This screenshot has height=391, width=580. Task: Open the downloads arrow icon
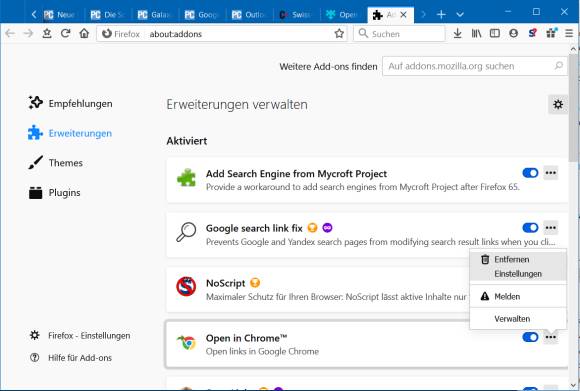pyautogui.click(x=458, y=34)
